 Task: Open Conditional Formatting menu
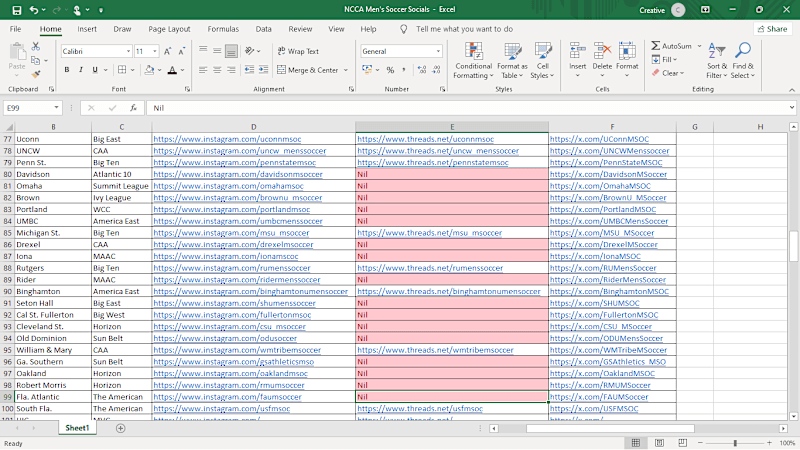pyautogui.click(x=473, y=61)
